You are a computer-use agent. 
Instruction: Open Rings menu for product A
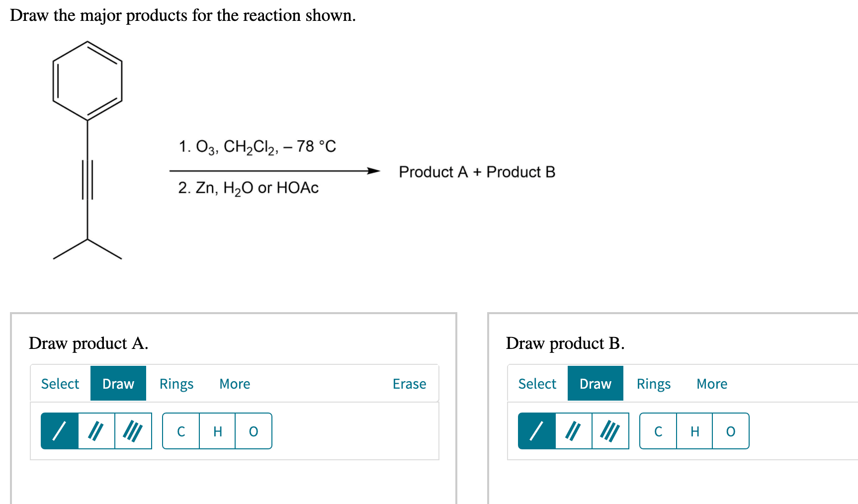(176, 384)
